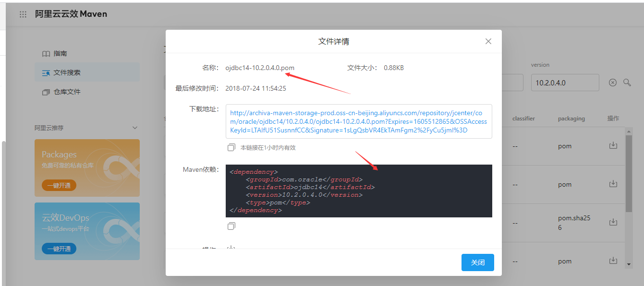Close the 文件详情 dialog with X
Image resolution: width=644 pixels, height=286 pixels.
[x=488, y=41]
